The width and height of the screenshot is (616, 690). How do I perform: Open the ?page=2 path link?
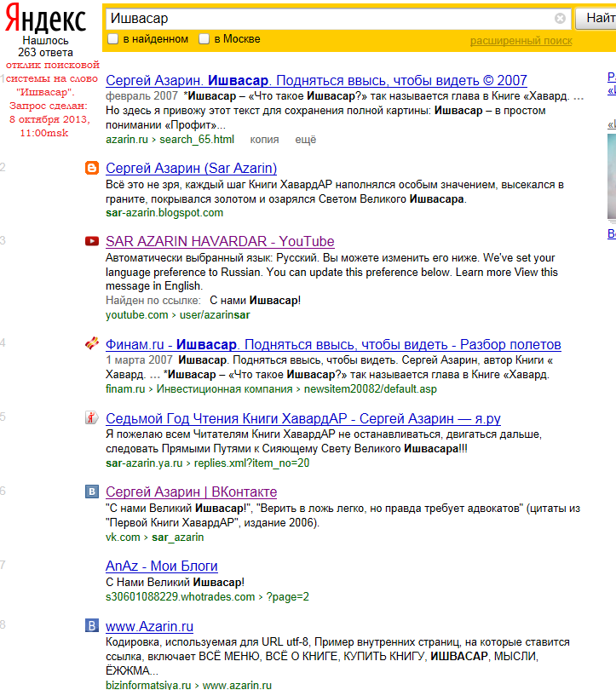[x=288, y=597]
